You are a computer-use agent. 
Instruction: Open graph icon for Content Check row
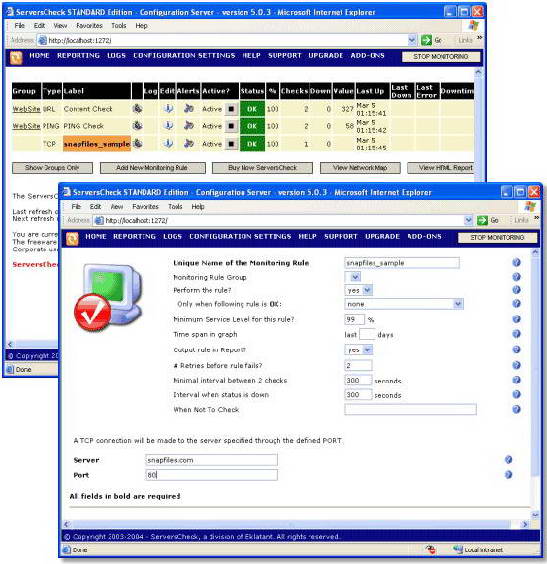[x=137, y=109]
